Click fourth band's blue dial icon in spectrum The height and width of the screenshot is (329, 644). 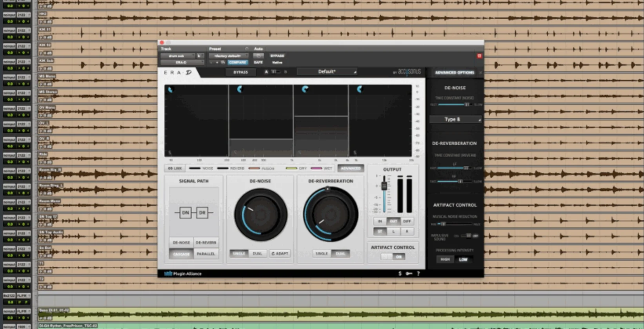click(359, 89)
